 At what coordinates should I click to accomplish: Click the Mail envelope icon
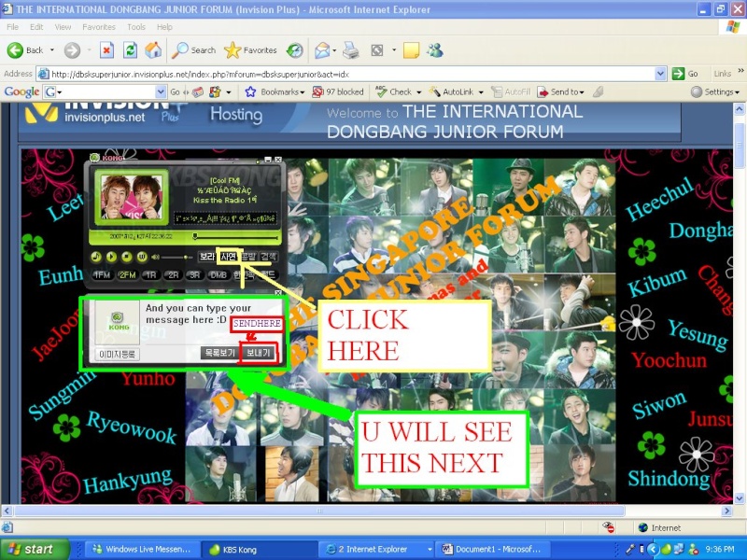322,50
